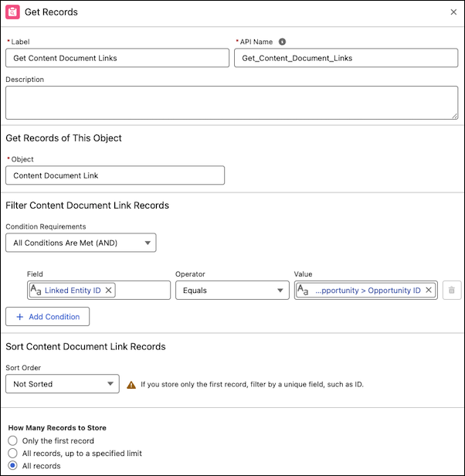Close the Get Records dialog
Viewport: 465px width, 476px height.
click(x=453, y=12)
